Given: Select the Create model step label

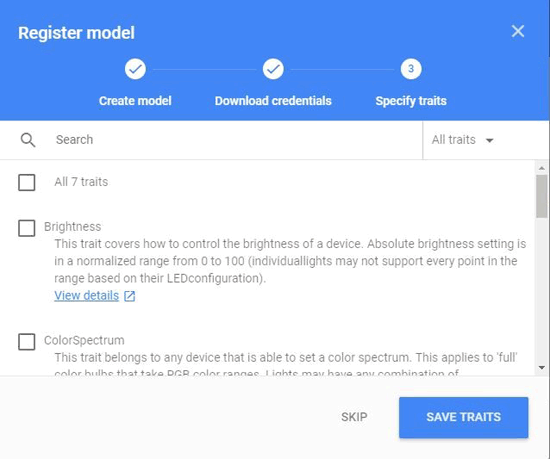Looking at the screenshot, I should [135, 101].
